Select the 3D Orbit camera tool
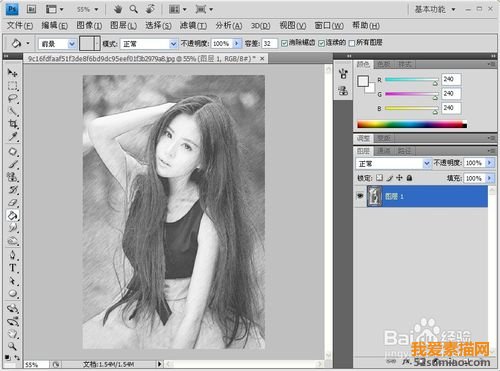Viewport: 500px width, 371px height. 13,321
